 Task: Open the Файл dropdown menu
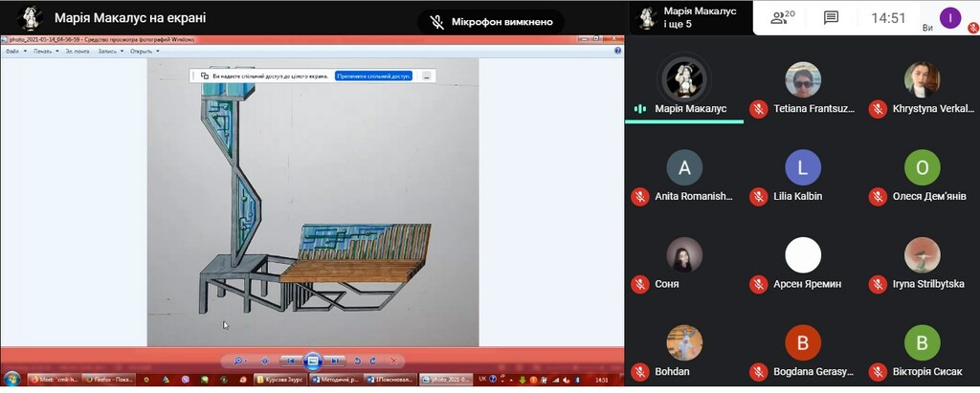pyautogui.click(x=12, y=52)
